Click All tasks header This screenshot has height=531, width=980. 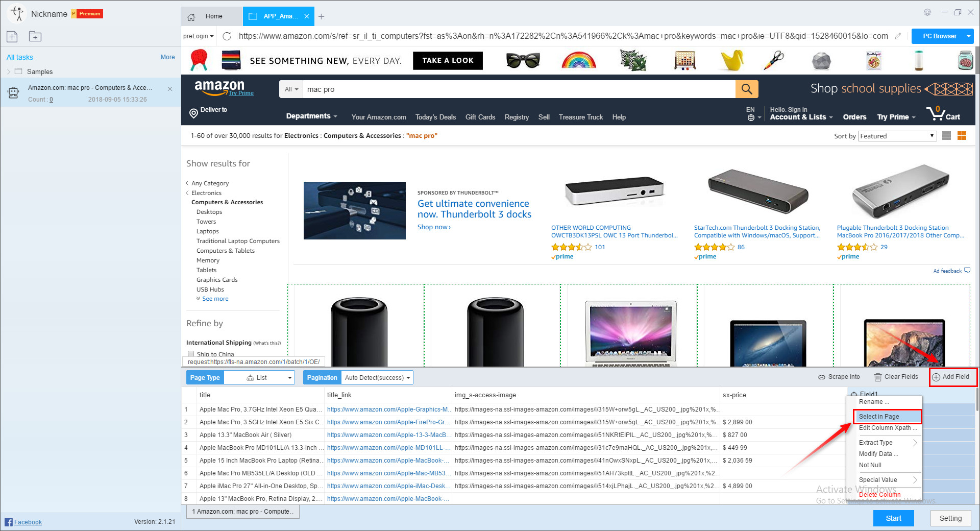(19, 57)
